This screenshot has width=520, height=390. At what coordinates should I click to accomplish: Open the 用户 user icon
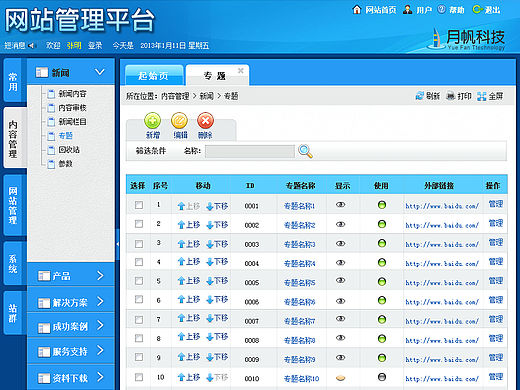point(407,10)
